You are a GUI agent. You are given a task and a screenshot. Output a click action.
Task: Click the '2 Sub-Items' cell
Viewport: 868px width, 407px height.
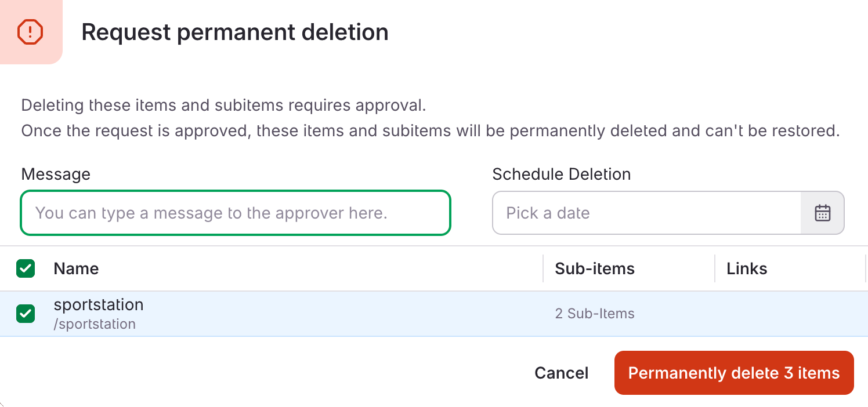click(595, 314)
